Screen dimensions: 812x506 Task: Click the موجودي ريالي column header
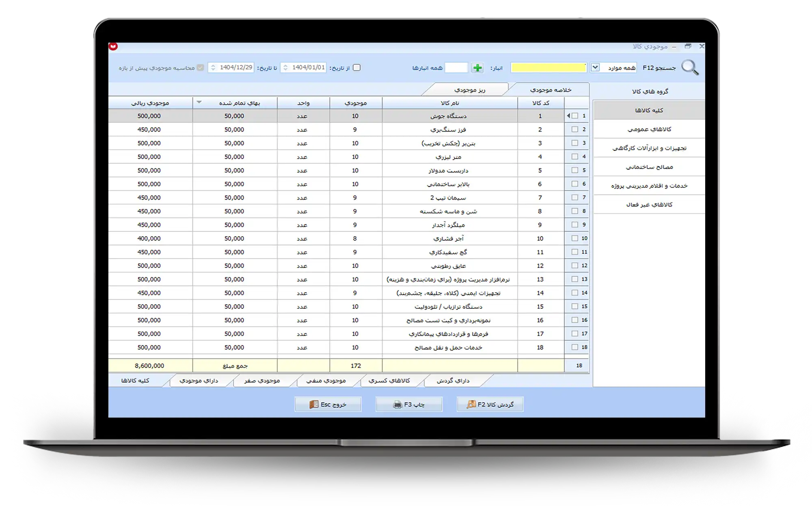pos(150,103)
